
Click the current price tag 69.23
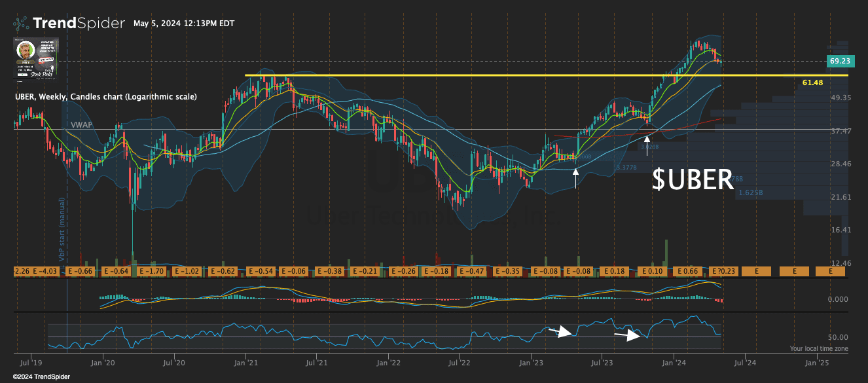tap(839, 61)
